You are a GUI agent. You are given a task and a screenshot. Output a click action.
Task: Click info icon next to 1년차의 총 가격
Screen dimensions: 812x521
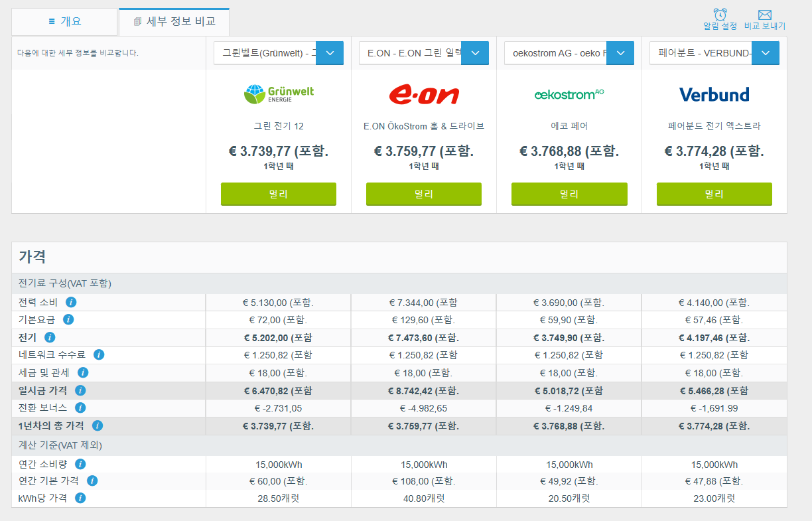(98, 425)
